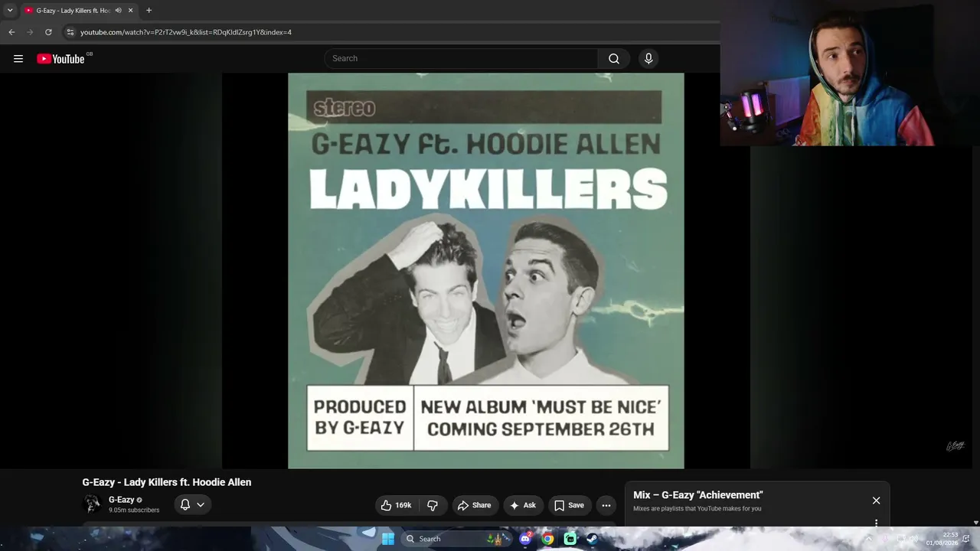Click the video player to pause
This screenshot has width=980, height=551.
click(x=486, y=271)
